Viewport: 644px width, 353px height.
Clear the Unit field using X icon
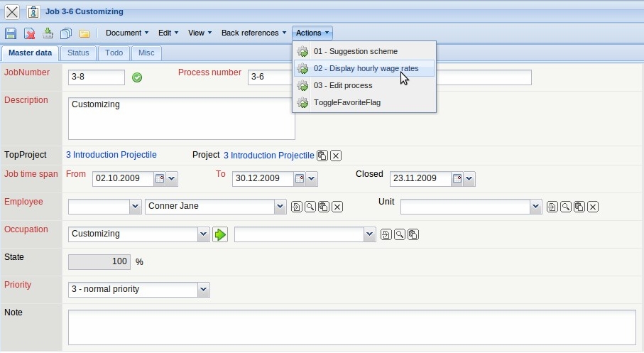pos(593,207)
